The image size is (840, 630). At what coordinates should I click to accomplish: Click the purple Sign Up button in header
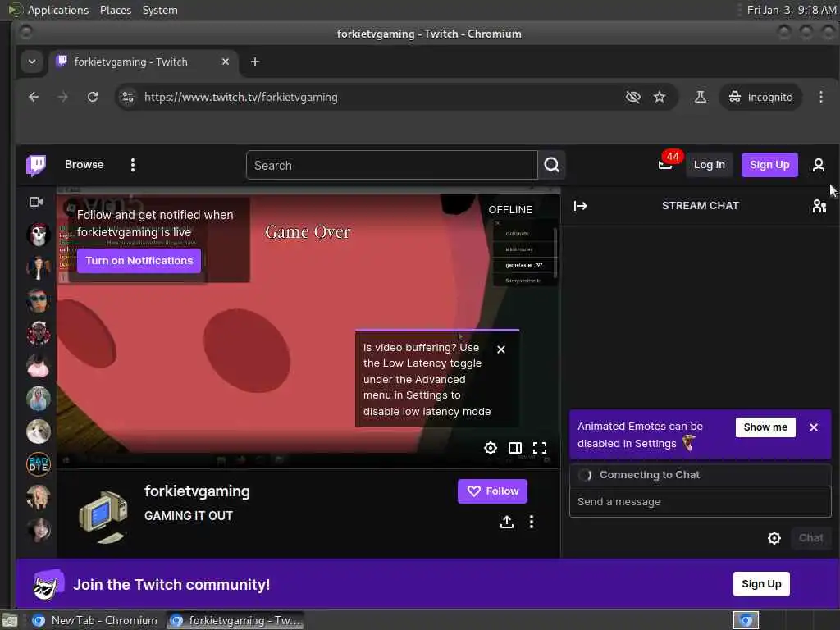[769, 164]
